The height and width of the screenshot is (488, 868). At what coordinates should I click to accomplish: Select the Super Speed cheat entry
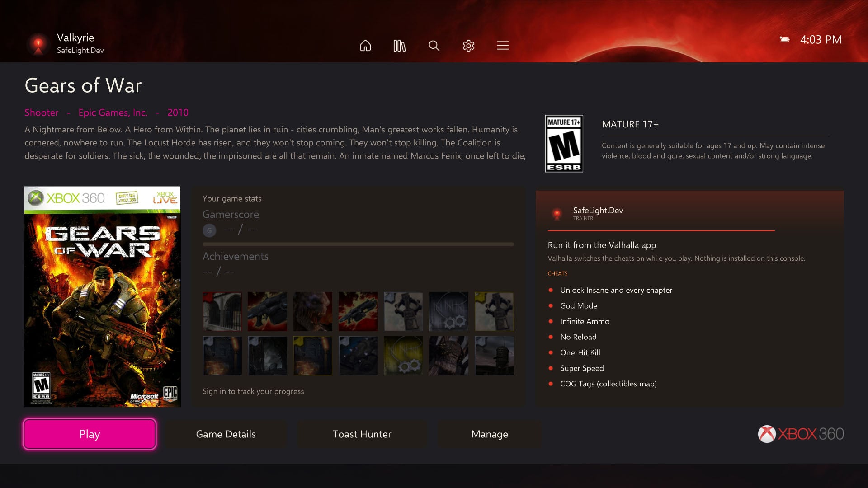[582, 368]
